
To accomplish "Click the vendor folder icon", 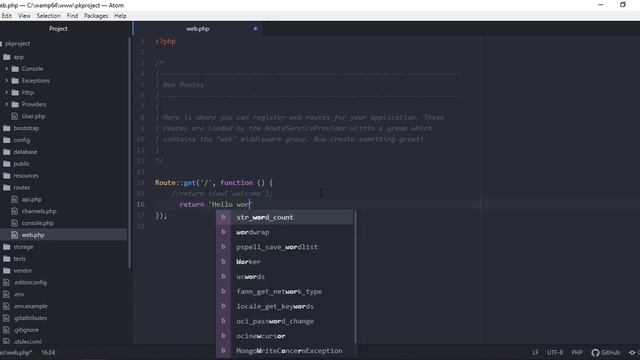I will (x=7, y=270).
